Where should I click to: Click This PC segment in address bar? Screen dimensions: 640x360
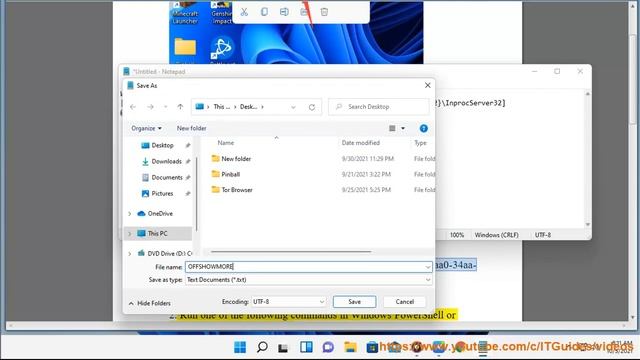click(x=222, y=107)
